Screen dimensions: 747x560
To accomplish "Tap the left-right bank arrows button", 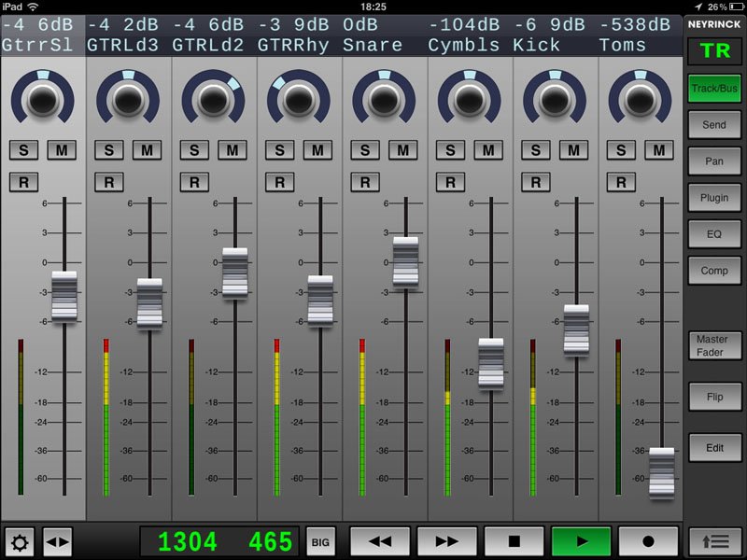I will 57,542.
